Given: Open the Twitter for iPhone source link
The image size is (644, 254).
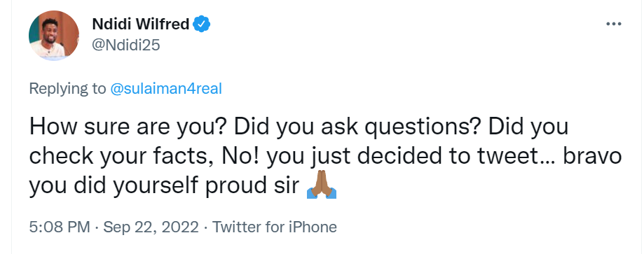Looking at the screenshot, I should (x=275, y=227).
